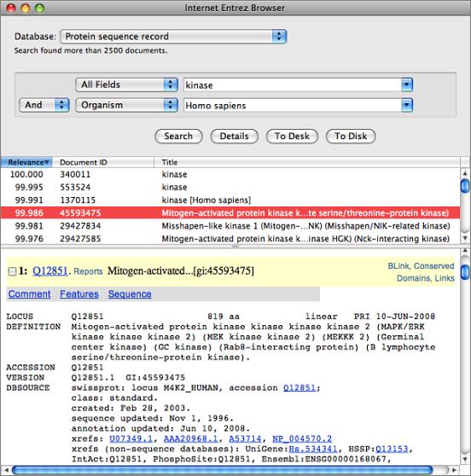The image size is (471, 476).
Task: Click the Details button
Action: (x=234, y=136)
